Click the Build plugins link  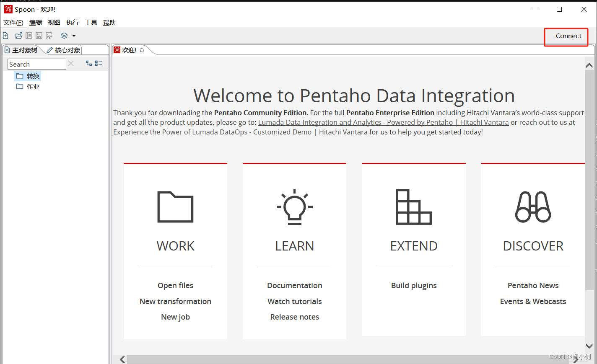coord(414,286)
